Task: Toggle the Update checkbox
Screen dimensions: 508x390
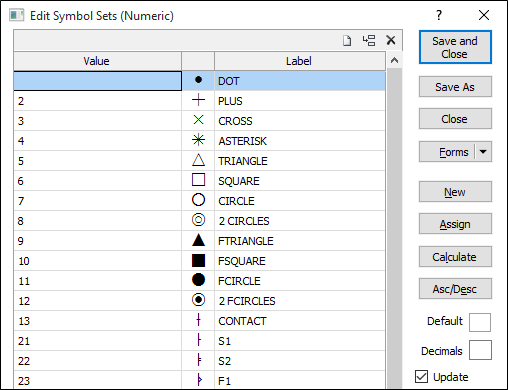Action: [421, 377]
